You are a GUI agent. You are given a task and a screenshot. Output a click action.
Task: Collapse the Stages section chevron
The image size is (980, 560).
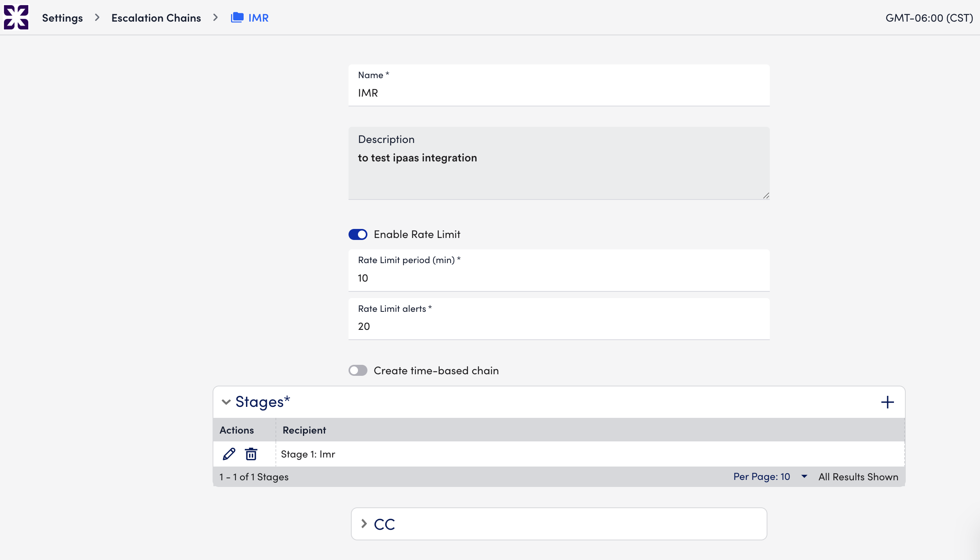click(226, 402)
